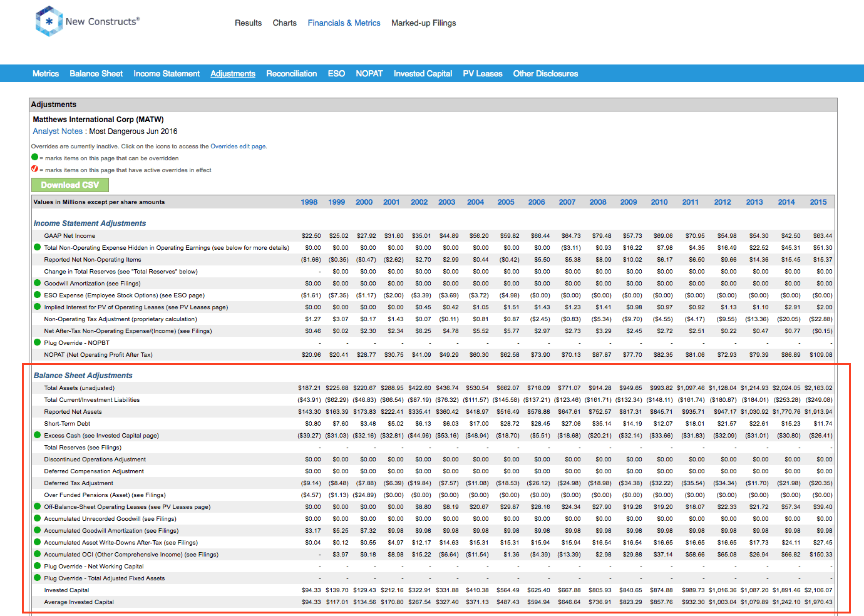Click green override dot beside Plug Override - NOPBT

point(37,342)
